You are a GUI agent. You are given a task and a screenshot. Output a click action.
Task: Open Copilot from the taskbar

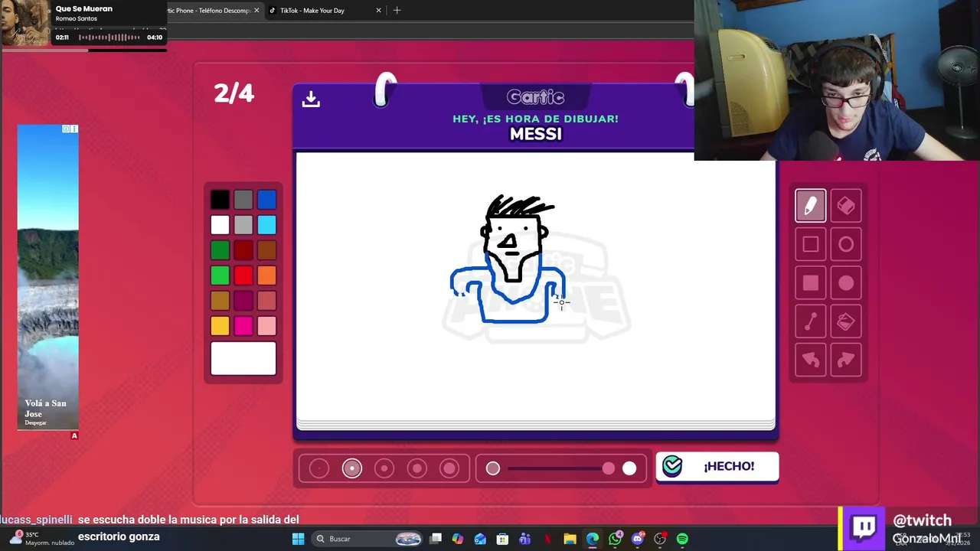coord(458,539)
